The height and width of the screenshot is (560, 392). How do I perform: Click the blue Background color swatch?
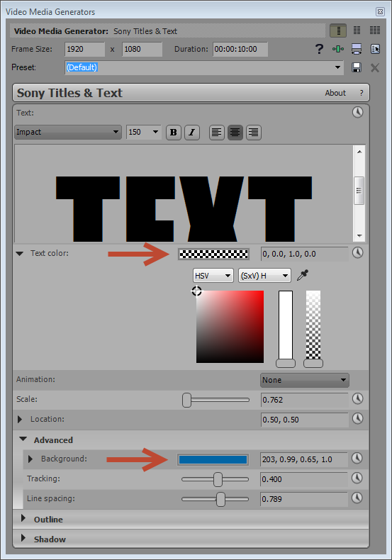click(213, 459)
